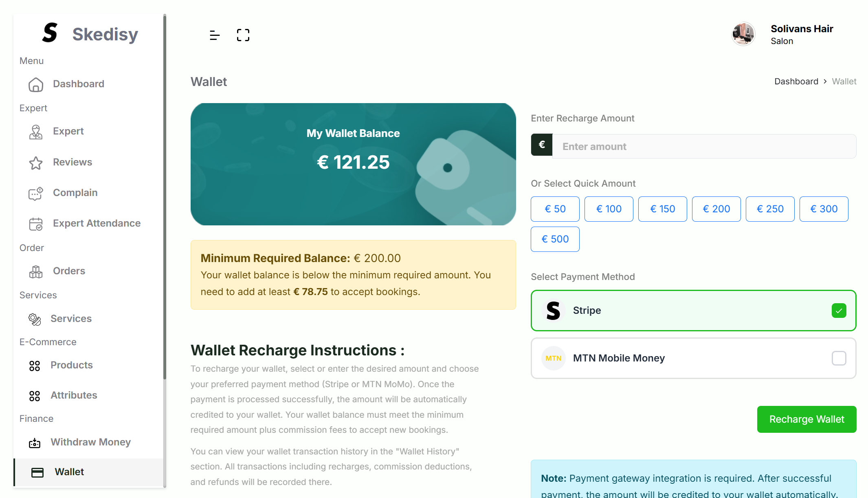Open Wallet from the sidebar menu
The width and height of the screenshot is (868, 498).
(x=69, y=472)
